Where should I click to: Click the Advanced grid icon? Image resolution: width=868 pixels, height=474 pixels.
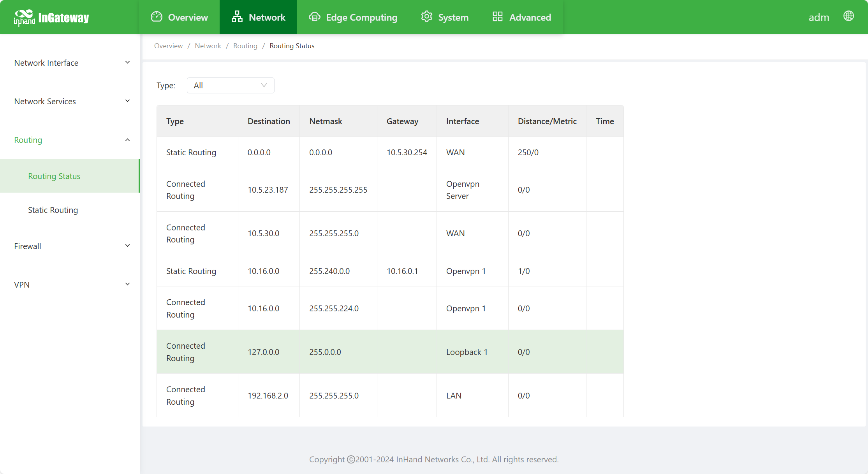tap(497, 17)
